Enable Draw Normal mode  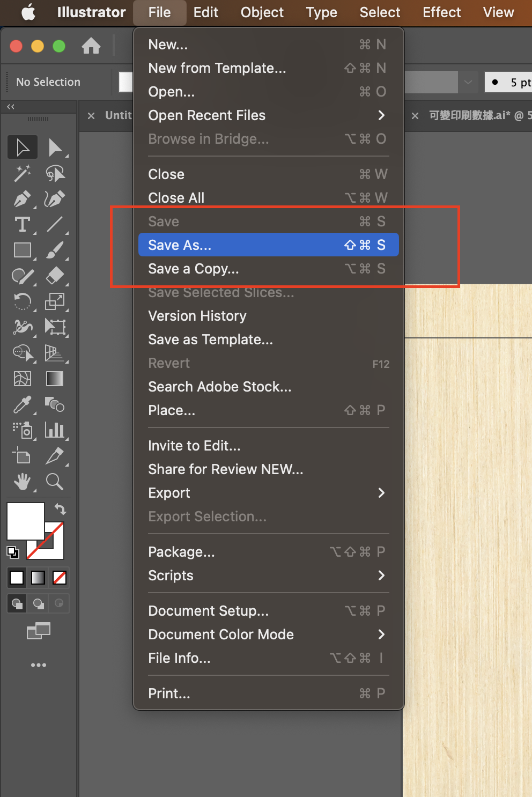click(17, 604)
